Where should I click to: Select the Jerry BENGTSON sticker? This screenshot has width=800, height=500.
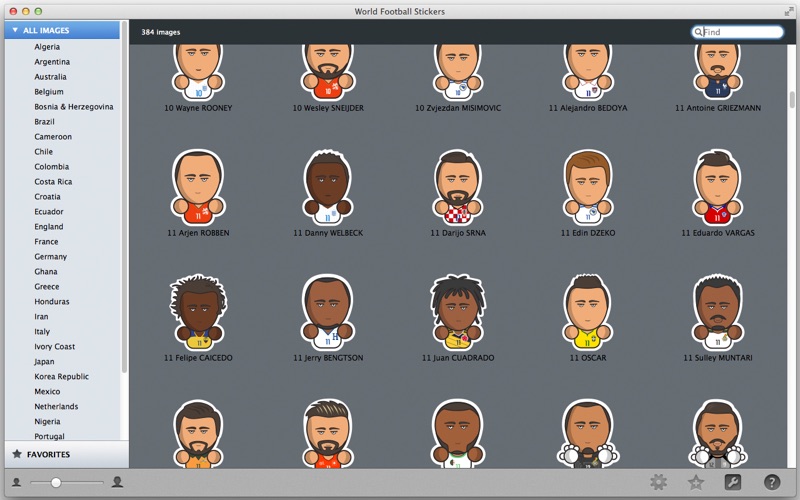328,312
